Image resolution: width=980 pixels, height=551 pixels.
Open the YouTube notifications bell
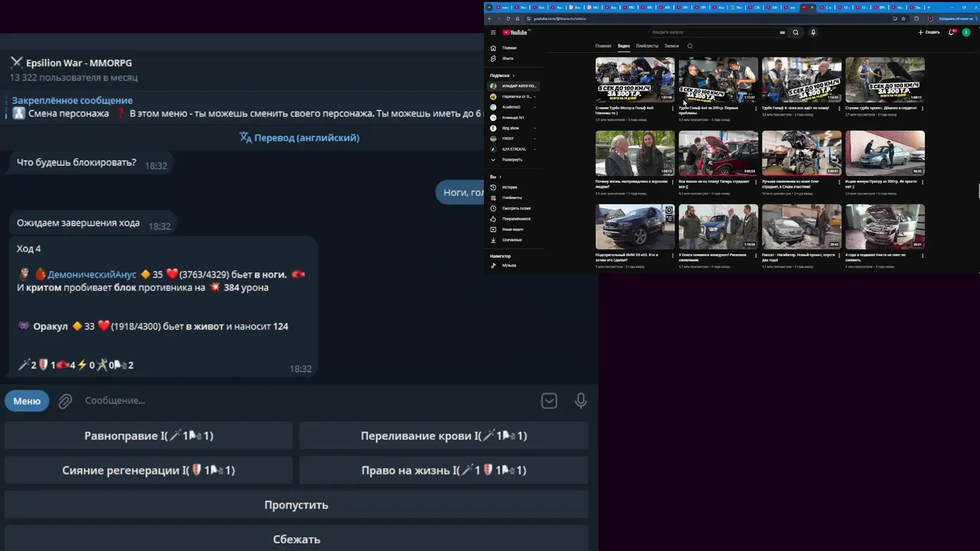click(952, 32)
